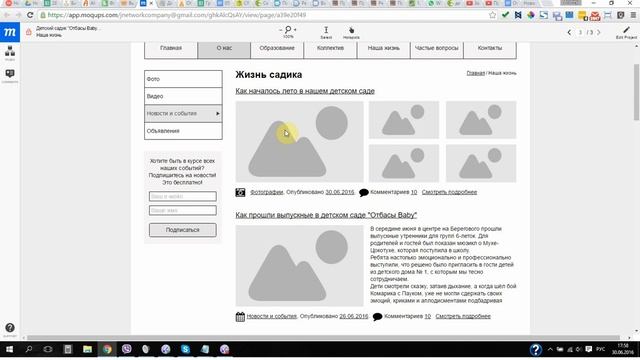Open the support help icon
This screenshot has height=360, width=640.
pos(10,328)
